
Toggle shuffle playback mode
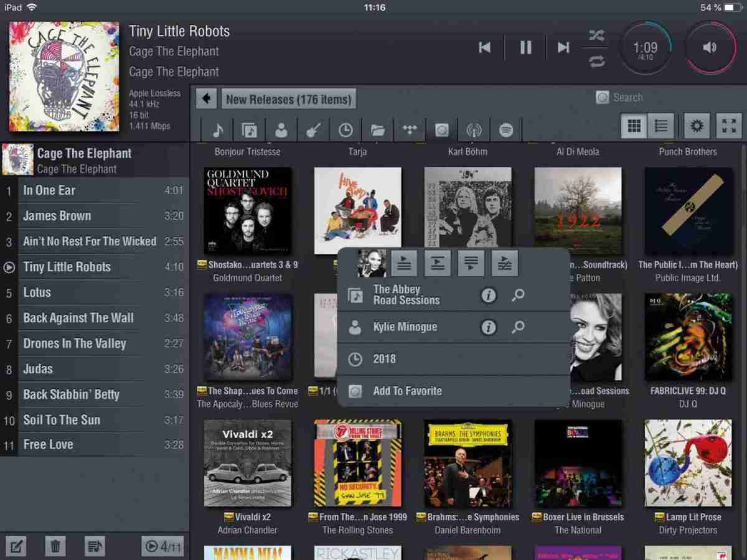(596, 35)
